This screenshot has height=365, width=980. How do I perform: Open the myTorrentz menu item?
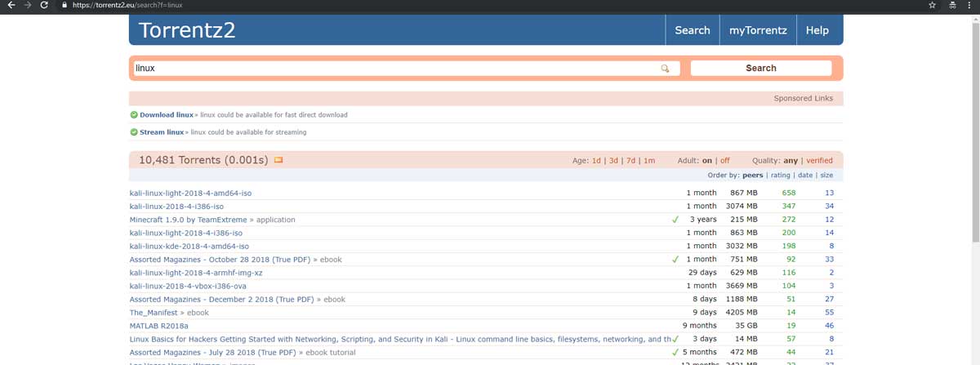(x=758, y=30)
